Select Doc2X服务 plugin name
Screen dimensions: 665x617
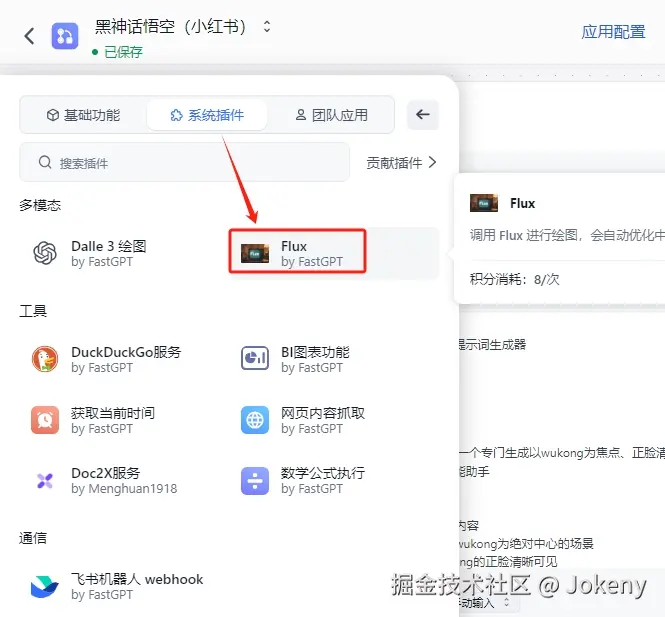tap(106, 473)
